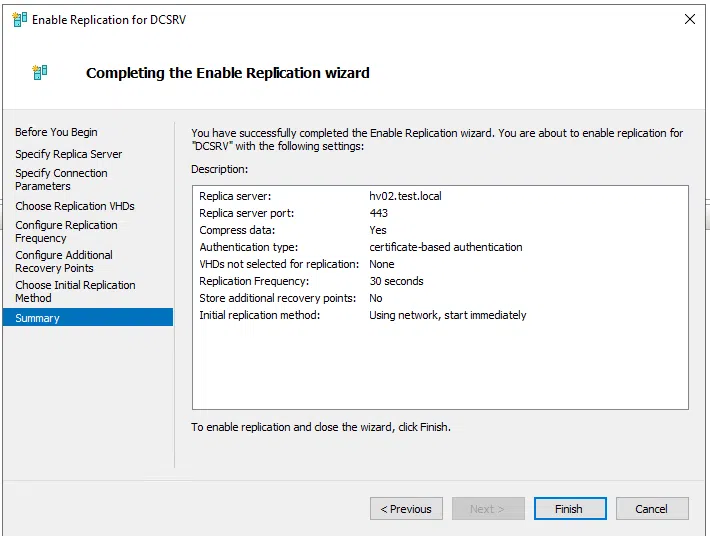Viewport: 710px width, 536px height.
Task: Open the Specify Replica Server step
Action: (x=68, y=154)
